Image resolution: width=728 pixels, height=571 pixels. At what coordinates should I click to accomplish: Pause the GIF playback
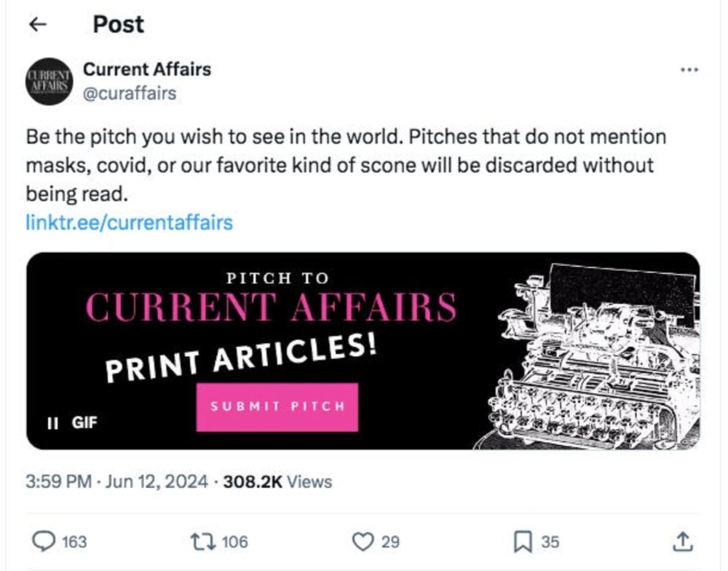coord(52,422)
